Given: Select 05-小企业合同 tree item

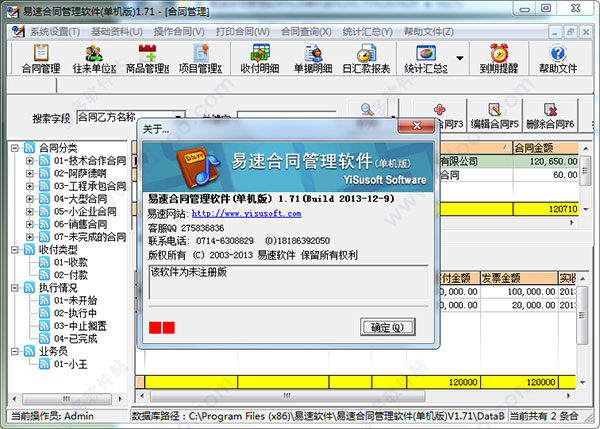Looking at the screenshot, I should tap(85, 212).
